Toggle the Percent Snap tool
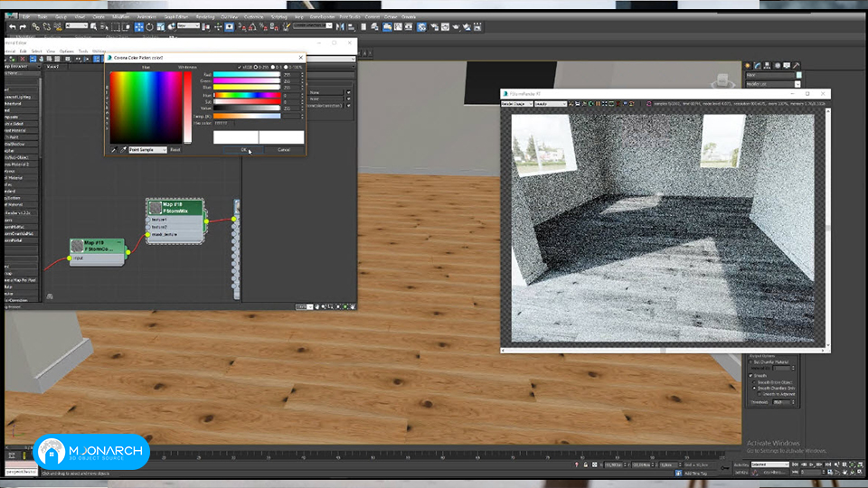 click(263, 26)
